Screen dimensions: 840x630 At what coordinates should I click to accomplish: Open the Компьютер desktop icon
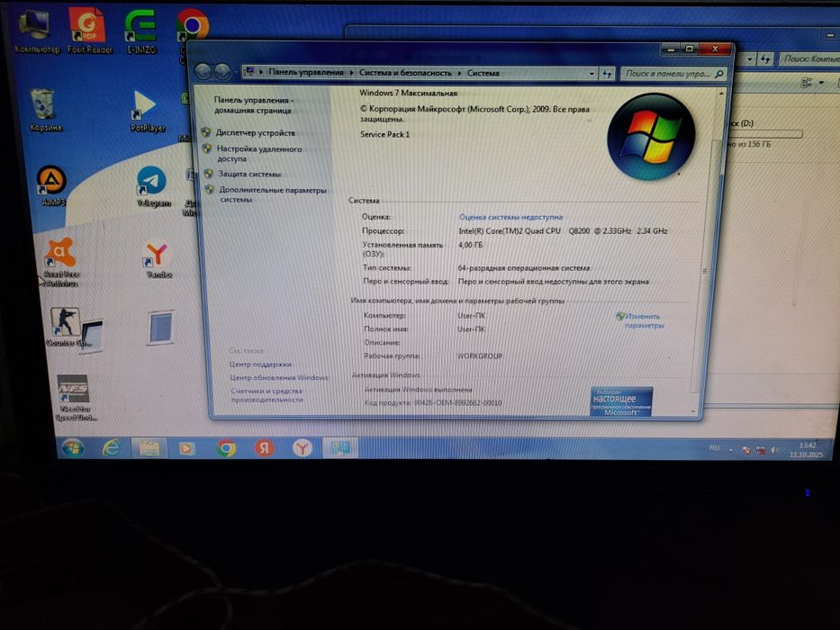(x=36, y=32)
